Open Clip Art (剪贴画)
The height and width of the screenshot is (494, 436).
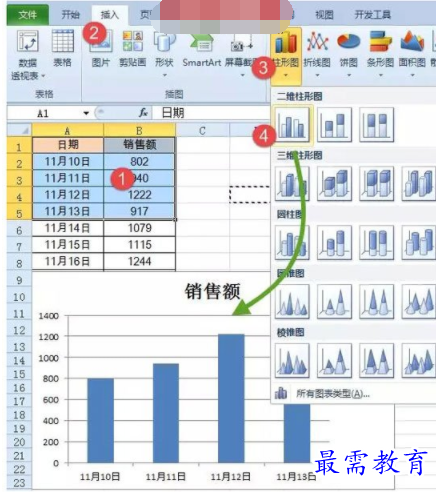tap(133, 41)
